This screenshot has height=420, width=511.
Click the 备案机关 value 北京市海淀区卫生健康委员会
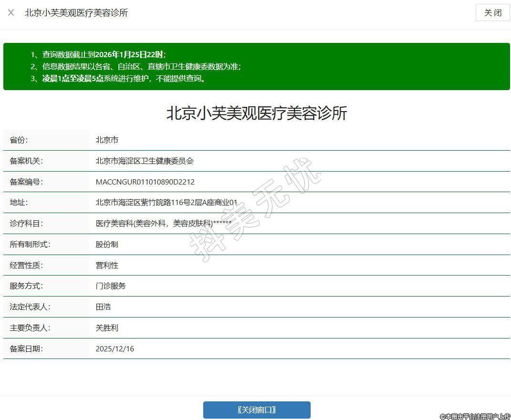pyautogui.click(x=145, y=161)
